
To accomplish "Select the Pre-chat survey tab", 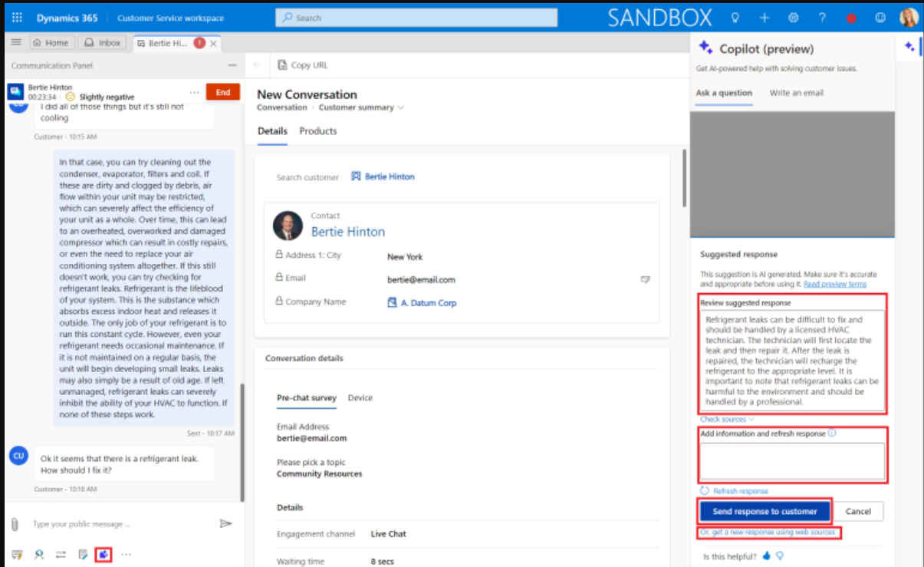I will (307, 398).
